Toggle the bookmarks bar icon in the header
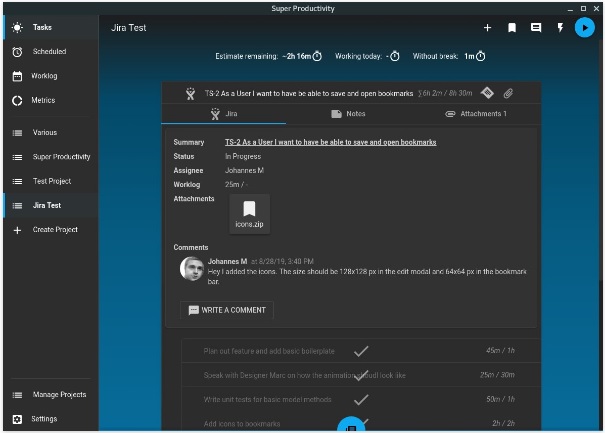605x433 pixels. pyautogui.click(x=512, y=27)
